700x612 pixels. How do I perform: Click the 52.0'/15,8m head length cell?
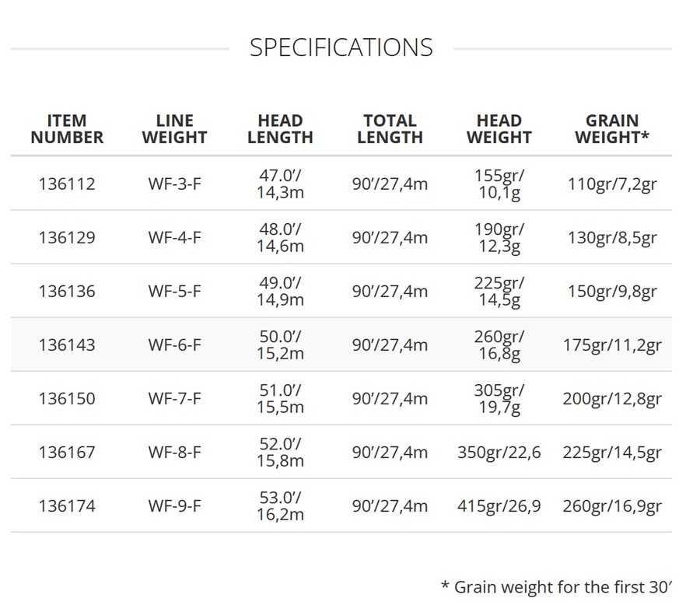(280, 453)
